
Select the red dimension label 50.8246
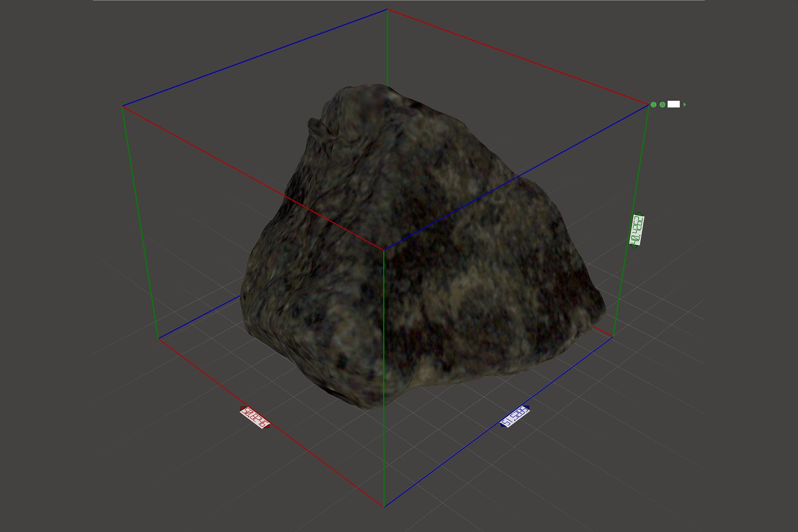tap(255, 417)
